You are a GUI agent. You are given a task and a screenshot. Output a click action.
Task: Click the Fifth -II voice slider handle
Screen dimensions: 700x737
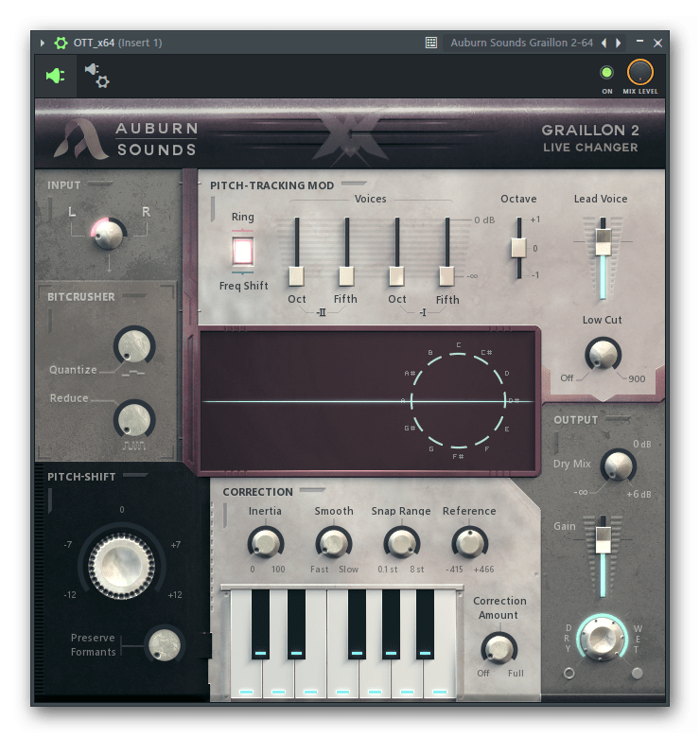(346, 276)
